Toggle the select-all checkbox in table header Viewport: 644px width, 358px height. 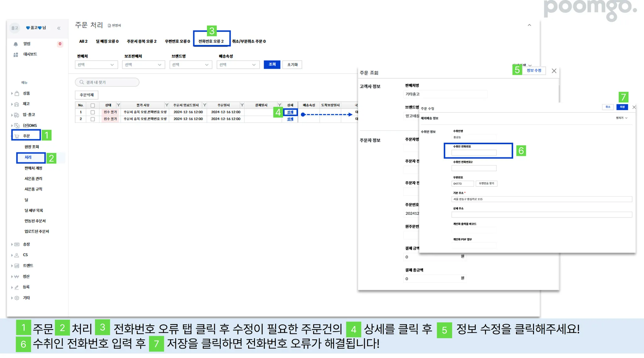click(93, 105)
